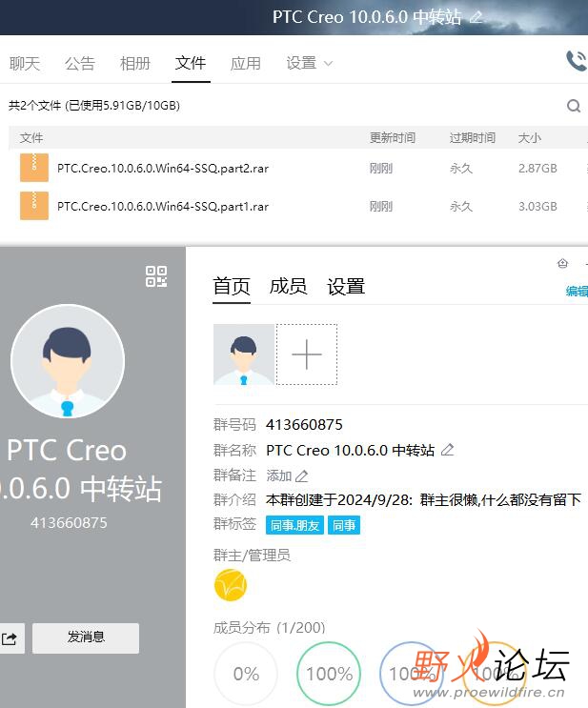
Task: Edit group name pencil next to 群名称
Action: (447, 449)
